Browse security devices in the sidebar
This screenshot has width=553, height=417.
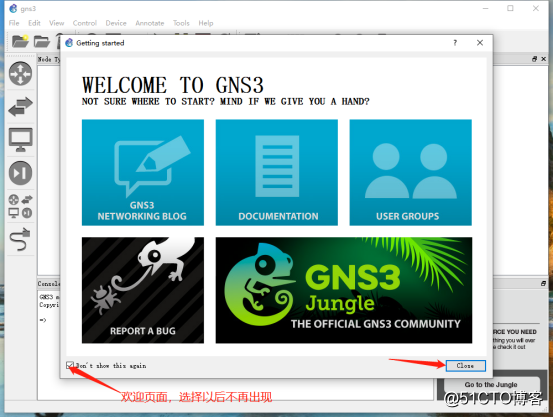coord(20,173)
